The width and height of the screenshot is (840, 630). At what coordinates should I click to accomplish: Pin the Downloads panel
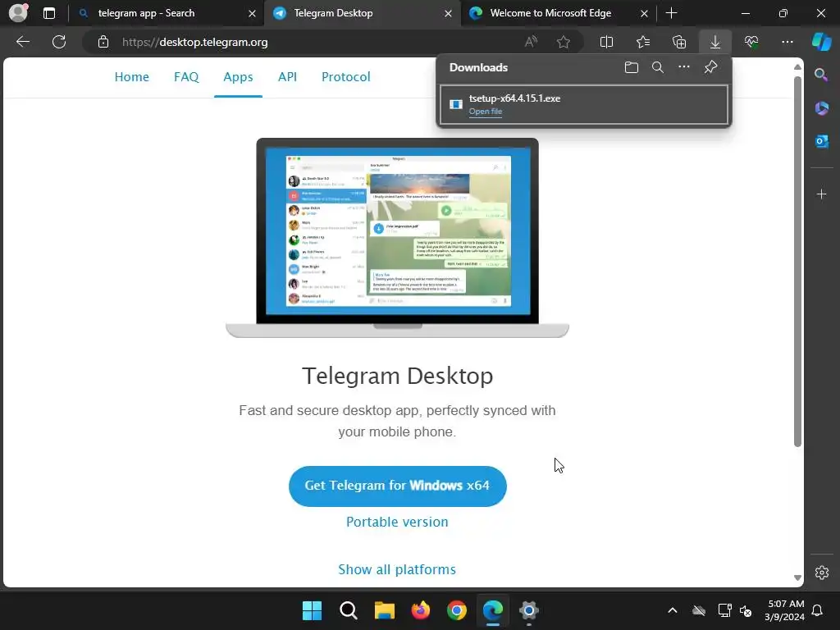(711, 67)
